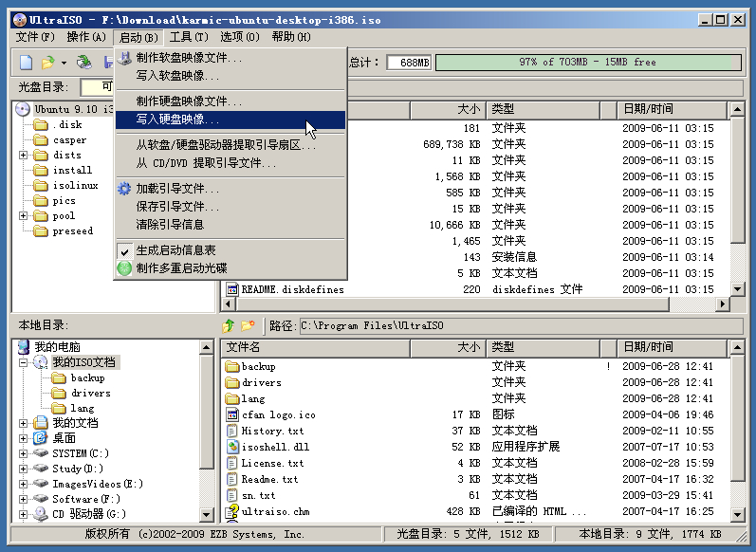Click the cfan logo.ico file icon
Image resolution: width=756 pixels, height=552 pixels.
(232, 414)
